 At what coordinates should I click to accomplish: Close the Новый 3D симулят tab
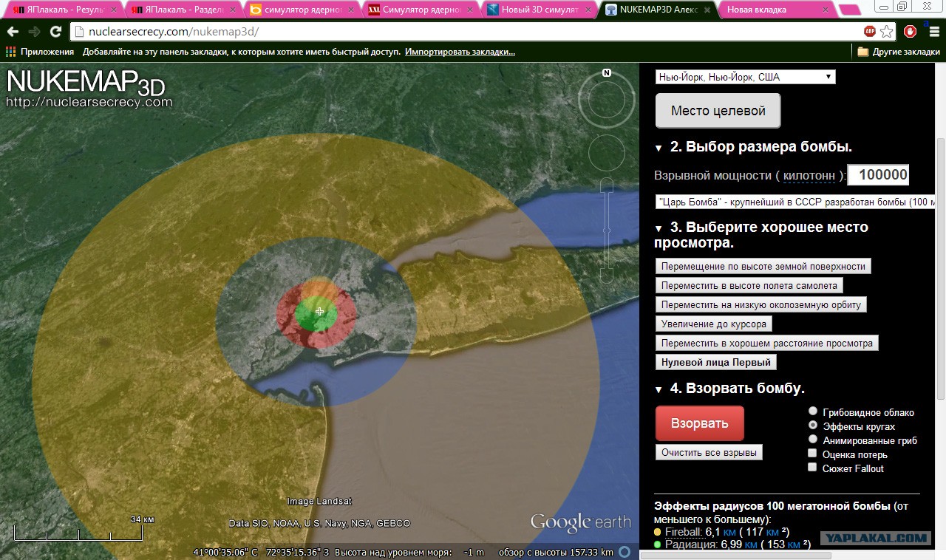pos(587,10)
